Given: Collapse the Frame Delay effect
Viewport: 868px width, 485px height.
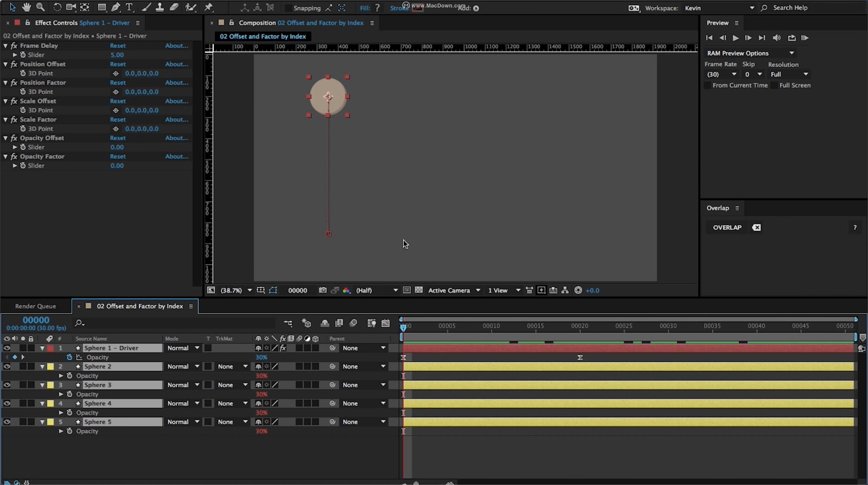Looking at the screenshot, I should pos(5,45).
